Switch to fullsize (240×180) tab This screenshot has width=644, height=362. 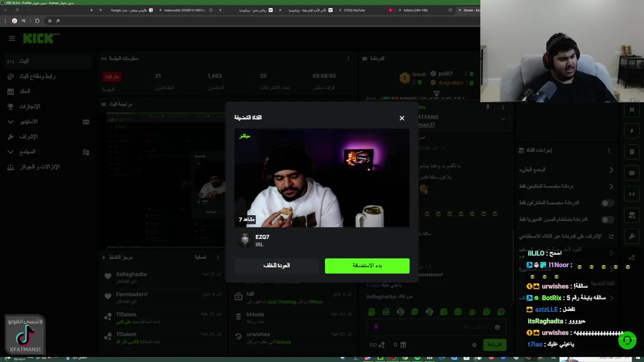coord(426,10)
